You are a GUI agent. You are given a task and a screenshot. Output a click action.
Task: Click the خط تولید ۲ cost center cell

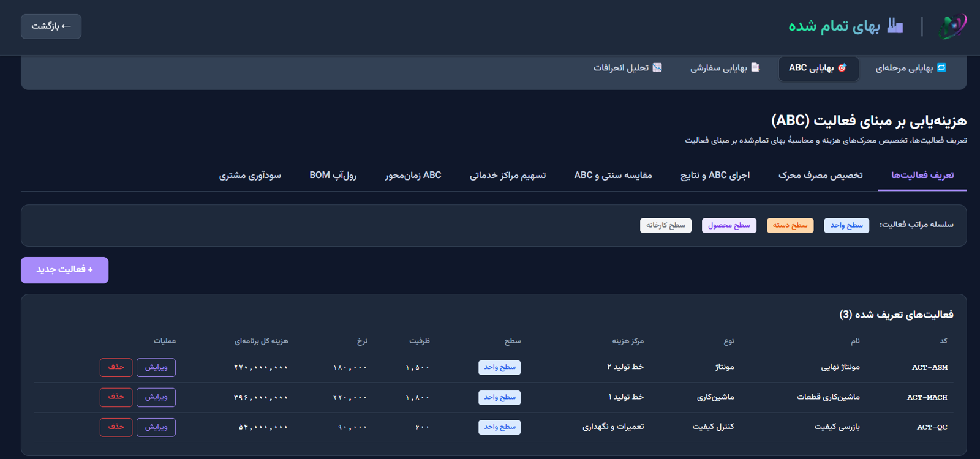click(x=625, y=367)
